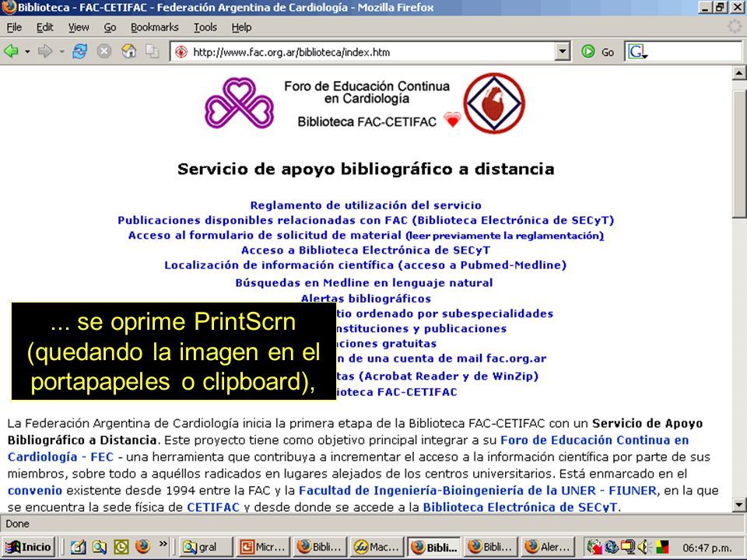This screenshot has width=747, height=560.
Task: Open Reglamento de utilización del servicio link
Action: point(366,205)
